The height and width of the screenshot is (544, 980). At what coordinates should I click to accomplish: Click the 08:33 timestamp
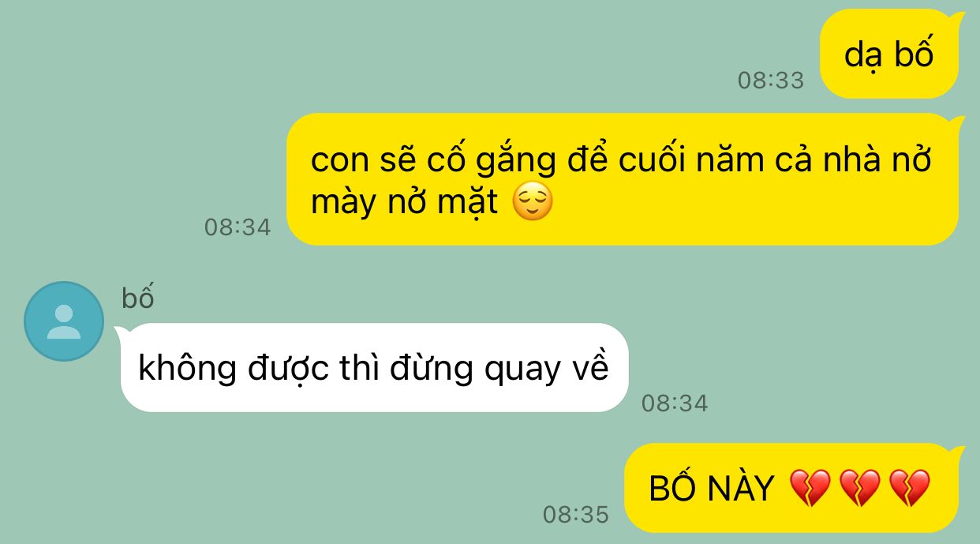[x=771, y=80]
